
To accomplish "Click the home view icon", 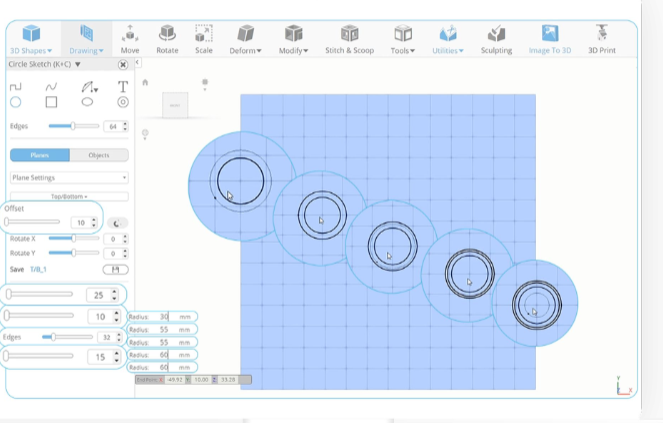I will point(145,82).
